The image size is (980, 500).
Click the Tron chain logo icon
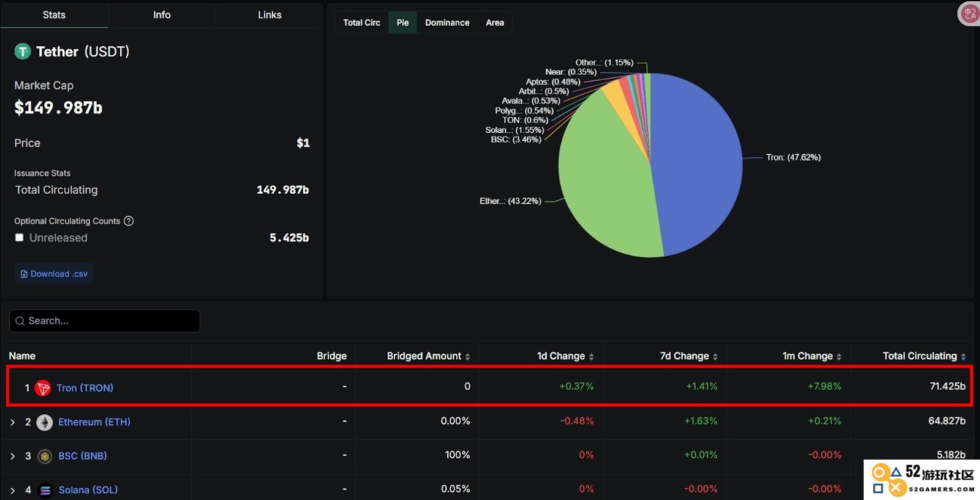[43, 388]
